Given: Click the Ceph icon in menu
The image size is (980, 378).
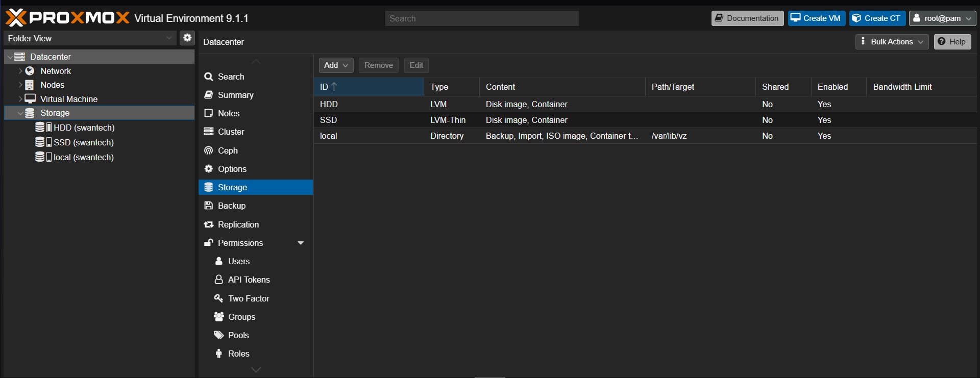Looking at the screenshot, I should click(208, 150).
